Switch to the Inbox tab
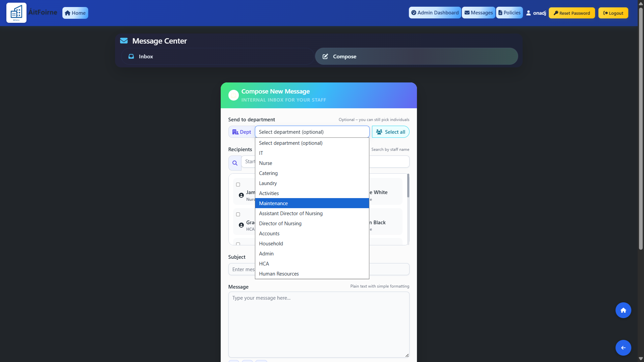Screen dimensions: 644x362 click(218, 56)
